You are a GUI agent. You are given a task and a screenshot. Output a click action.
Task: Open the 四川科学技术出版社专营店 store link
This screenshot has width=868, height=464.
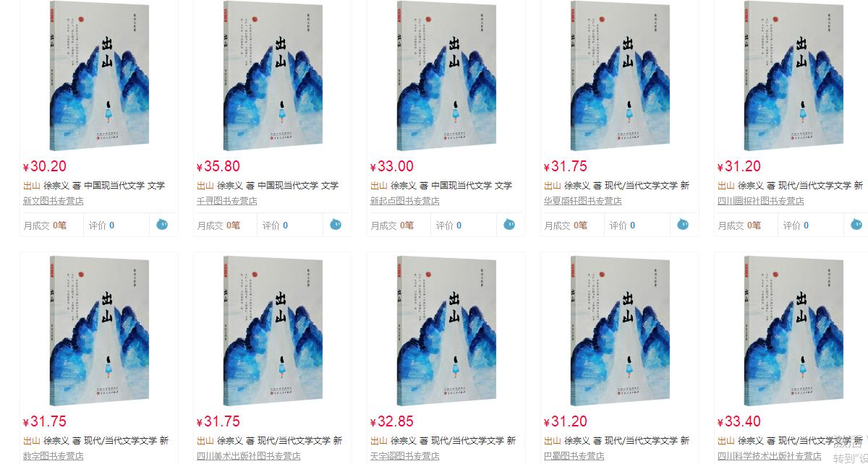(770, 456)
